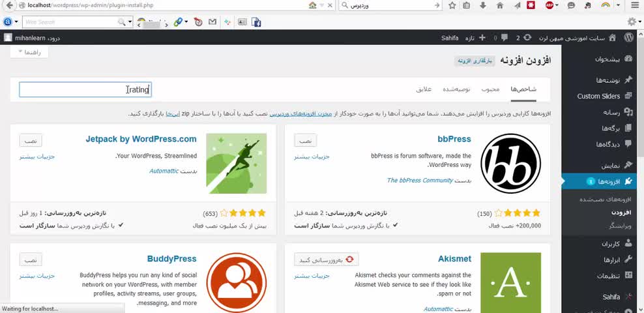Click the magnifier icon in Web Search box
This screenshot has height=313, width=644.
[x=122, y=22]
